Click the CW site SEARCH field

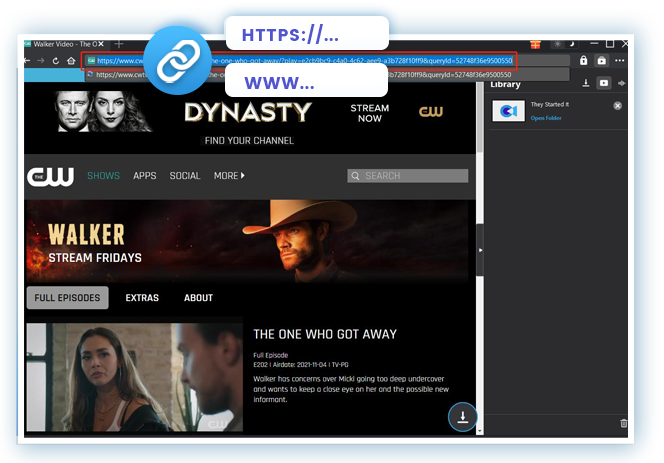pyautogui.click(x=408, y=176)
